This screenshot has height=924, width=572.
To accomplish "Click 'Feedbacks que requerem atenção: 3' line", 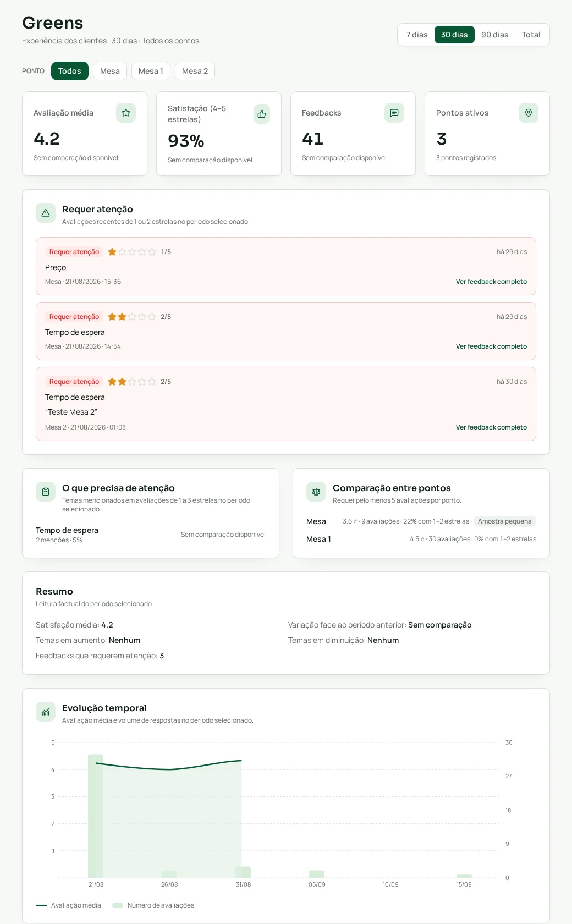I will tap(100, 656).
